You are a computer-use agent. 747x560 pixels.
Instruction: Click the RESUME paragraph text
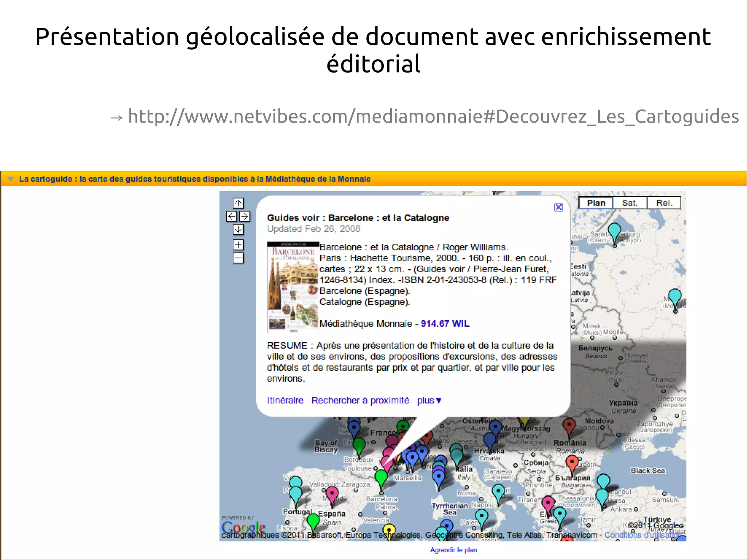tap(412, 362)
